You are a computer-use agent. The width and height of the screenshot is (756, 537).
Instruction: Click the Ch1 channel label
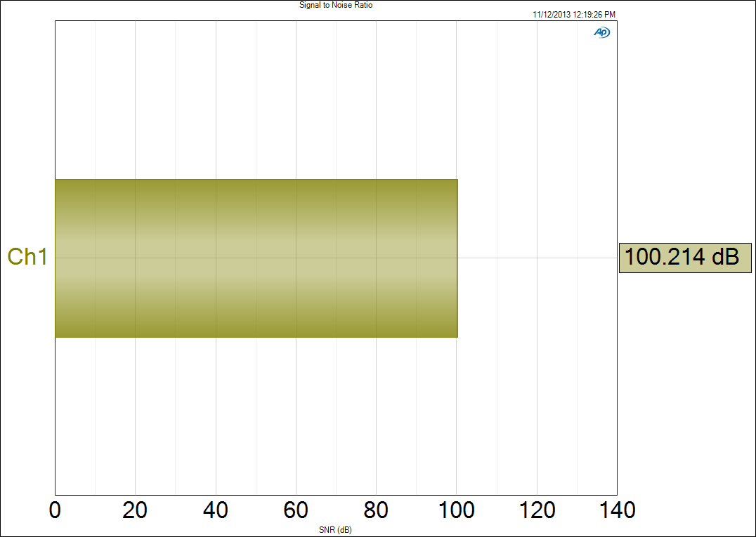pyautogui.click(x=27, y=257)
